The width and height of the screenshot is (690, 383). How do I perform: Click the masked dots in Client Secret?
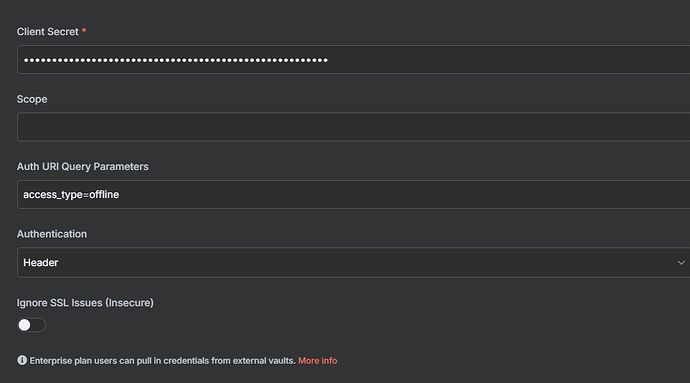tap(176, 60)
